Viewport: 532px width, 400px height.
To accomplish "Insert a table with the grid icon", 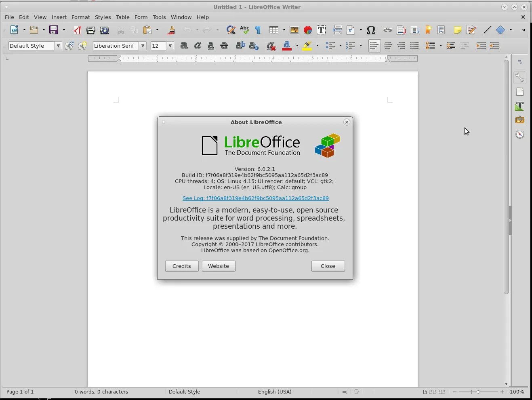I will pos(274,30).
